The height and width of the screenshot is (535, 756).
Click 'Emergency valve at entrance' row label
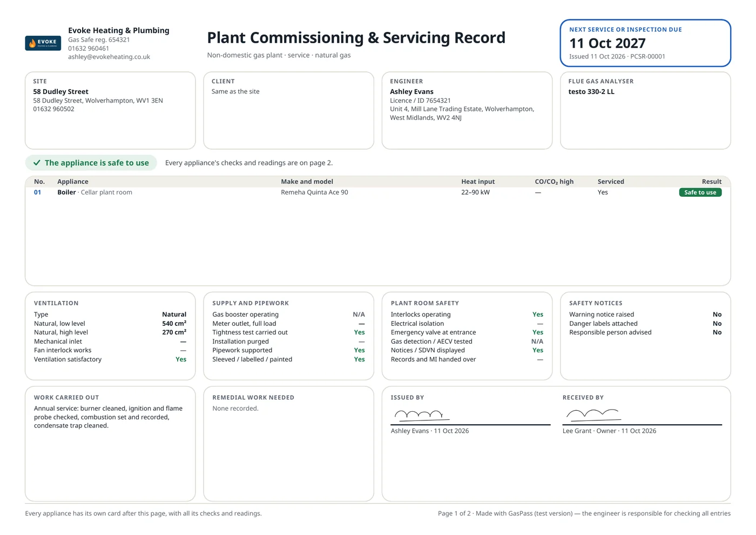(x=433, y=332)
